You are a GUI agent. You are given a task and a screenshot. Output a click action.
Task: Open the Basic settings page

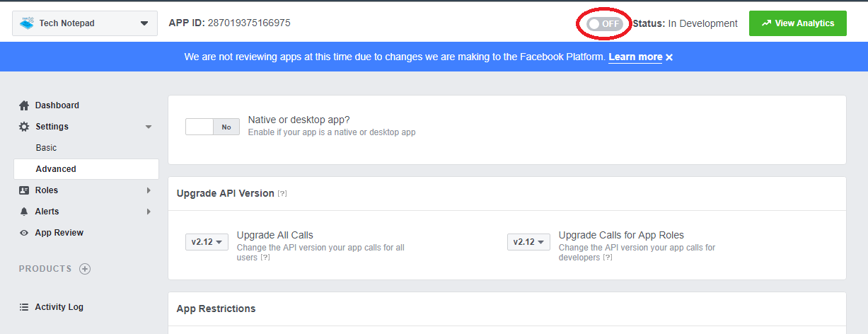pyautogui.click(x=47, y=148)
